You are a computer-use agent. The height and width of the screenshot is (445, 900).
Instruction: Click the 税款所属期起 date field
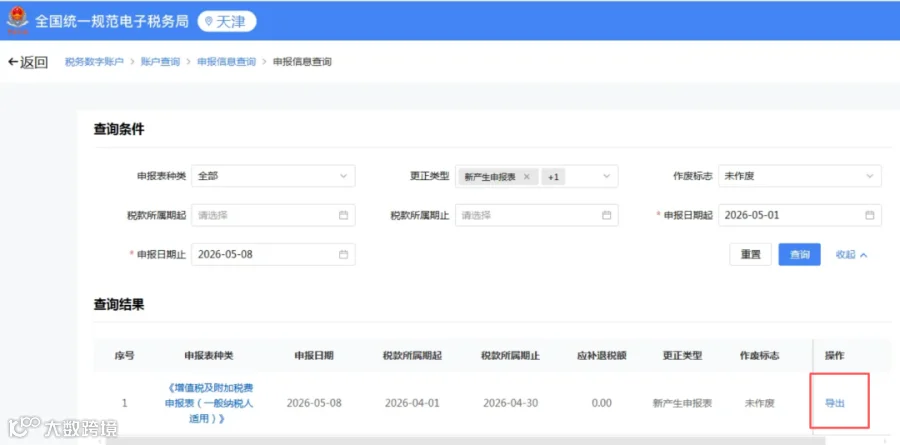(x=273, y=215)
